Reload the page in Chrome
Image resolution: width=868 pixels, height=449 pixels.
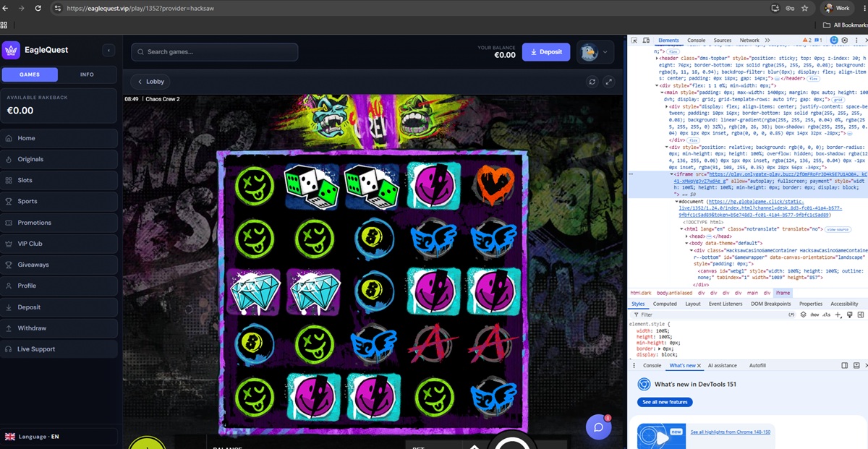click(38, 8)
